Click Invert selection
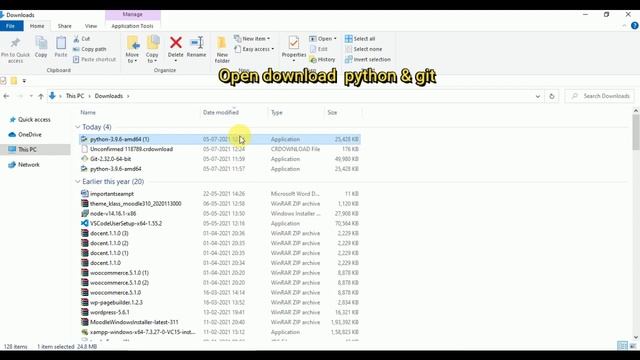 coord(367,60)
